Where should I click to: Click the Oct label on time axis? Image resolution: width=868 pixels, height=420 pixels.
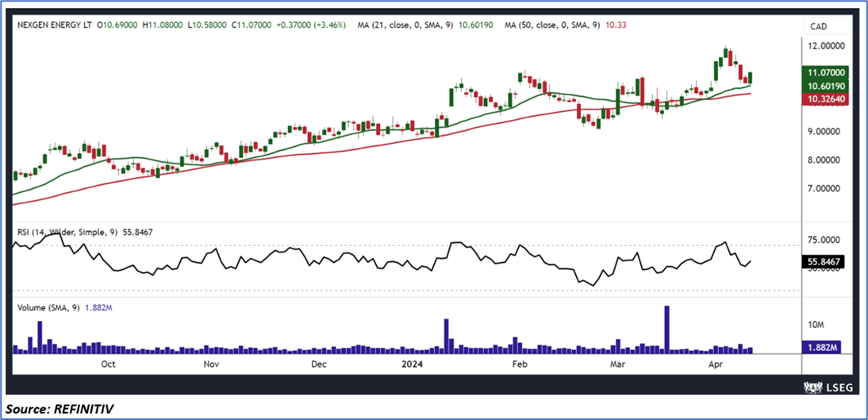pos(107,364)
